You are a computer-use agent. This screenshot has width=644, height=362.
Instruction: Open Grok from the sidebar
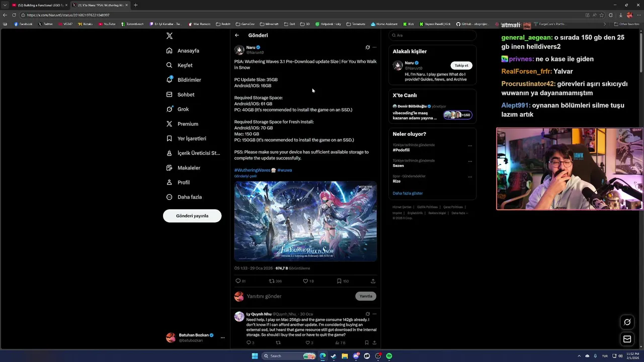tap(178, 109)
